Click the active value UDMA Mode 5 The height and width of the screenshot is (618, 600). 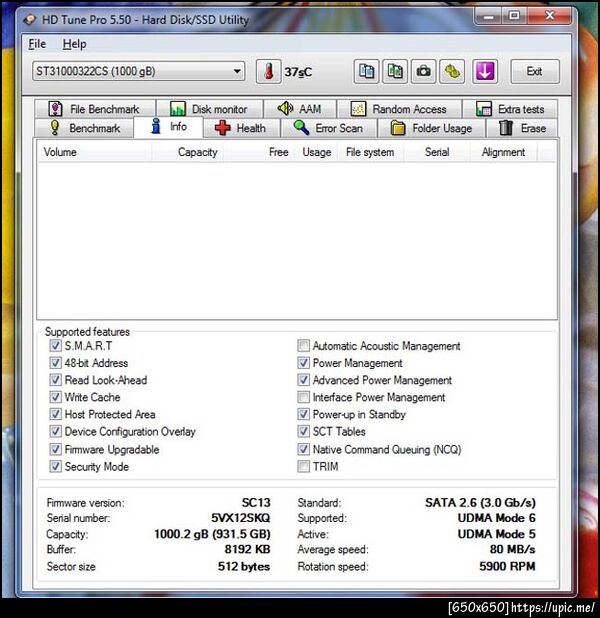click(496, 534)
